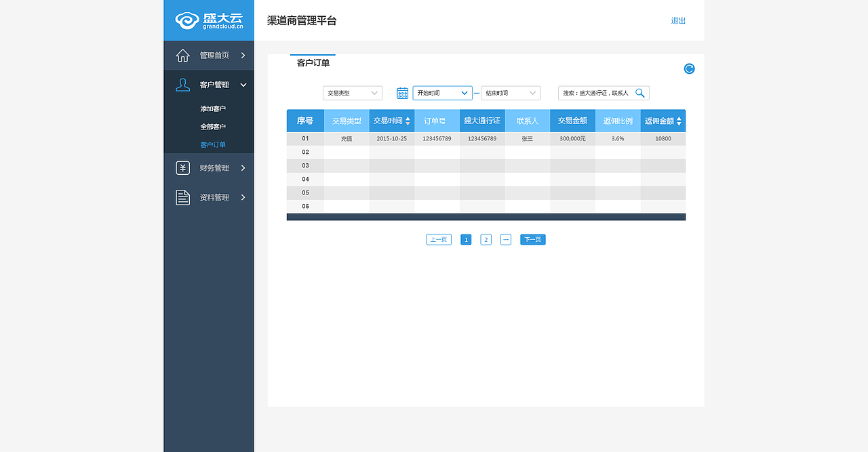Click the date 2015-10-25 cell
The width and height of the screenshot is (868, 452).
tap(392, 138)
